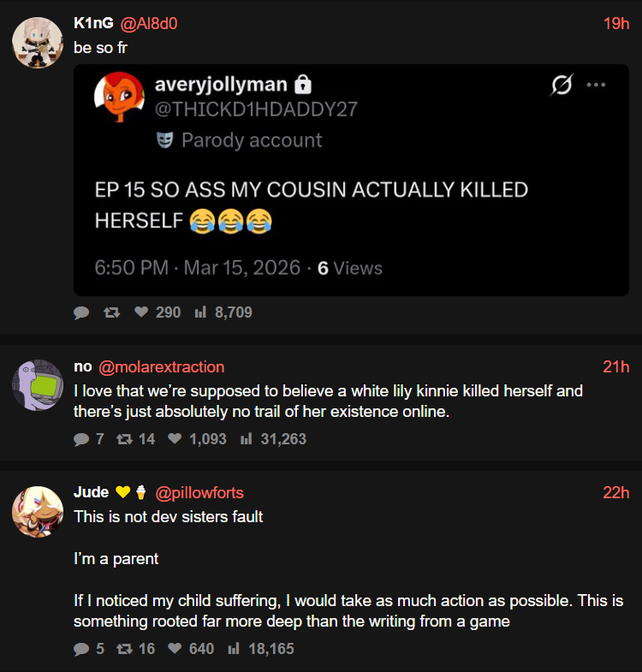Click K1nG's profile avatar
The width and height of the screenshot is (642, 672).
coord(38,43)
